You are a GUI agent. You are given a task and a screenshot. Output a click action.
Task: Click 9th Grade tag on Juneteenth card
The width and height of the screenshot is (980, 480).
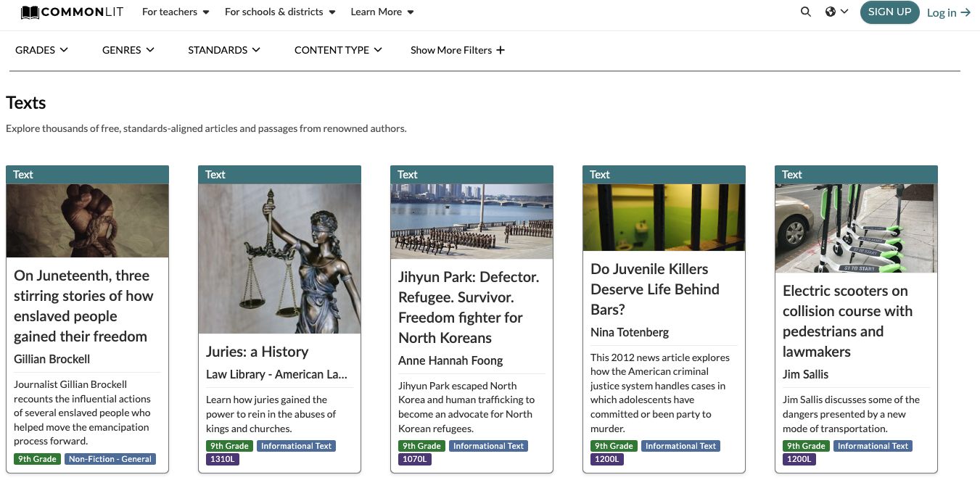pyautogui.click(x=38, y=459)
